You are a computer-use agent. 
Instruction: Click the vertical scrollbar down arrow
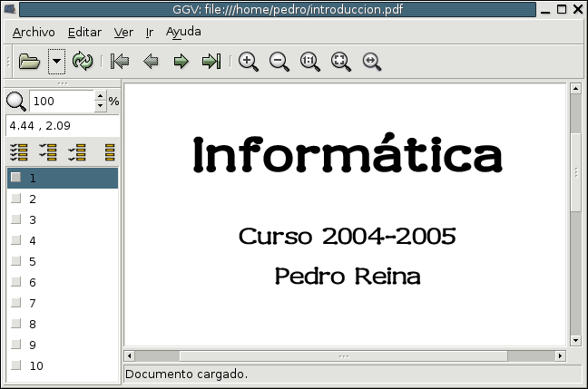575,341
